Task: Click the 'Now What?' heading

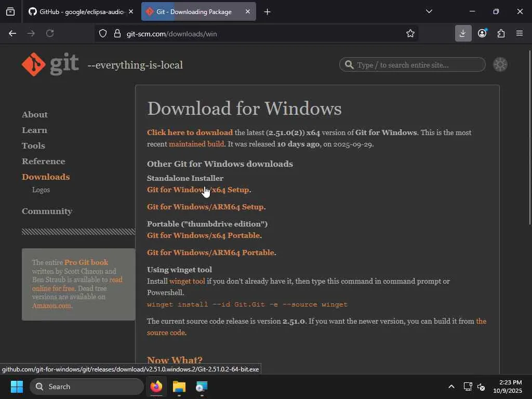Action: [x=175, y=360]
